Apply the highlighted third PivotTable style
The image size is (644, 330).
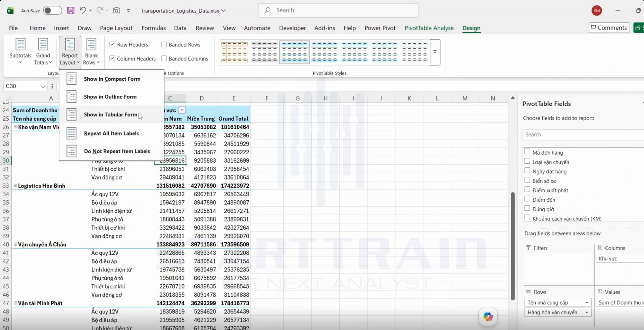[x=294, y=52]
